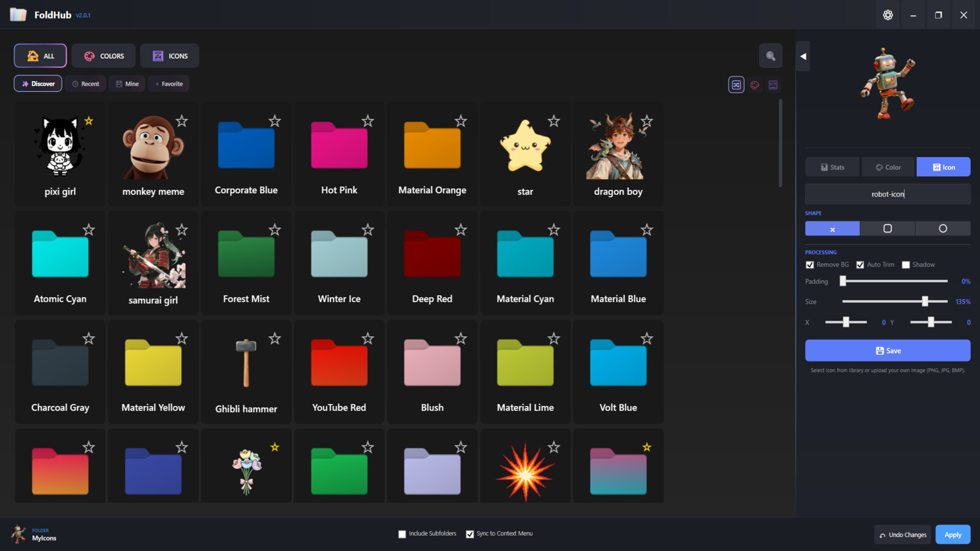Check the Include Subfolders option

click(402, 534)
